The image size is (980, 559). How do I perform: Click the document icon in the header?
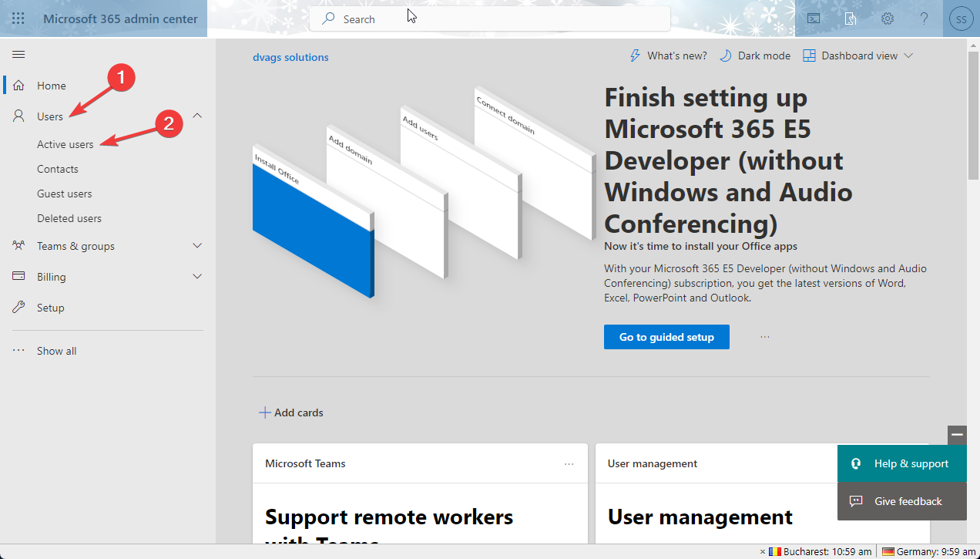[851, 19]
